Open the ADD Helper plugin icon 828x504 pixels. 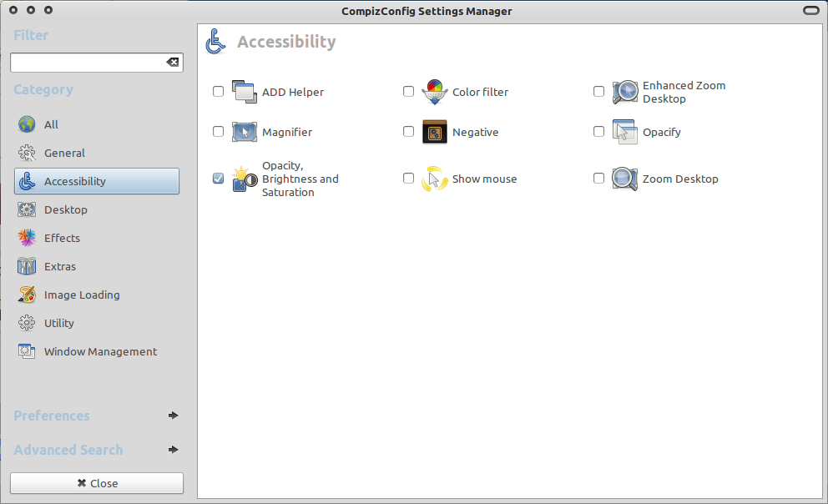244,92
